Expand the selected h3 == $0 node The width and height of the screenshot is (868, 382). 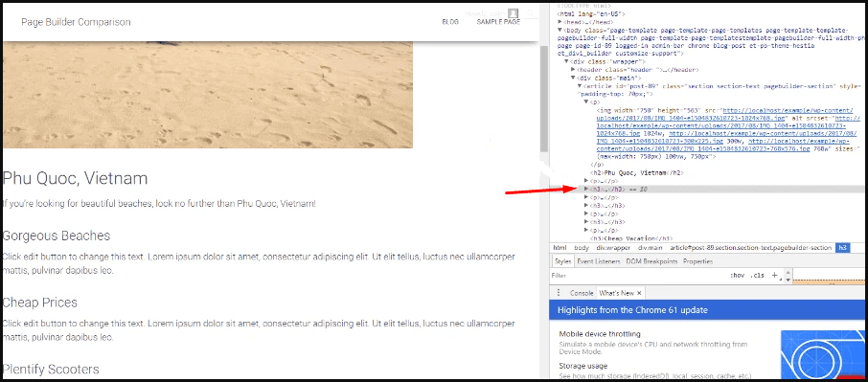point(586,189)
